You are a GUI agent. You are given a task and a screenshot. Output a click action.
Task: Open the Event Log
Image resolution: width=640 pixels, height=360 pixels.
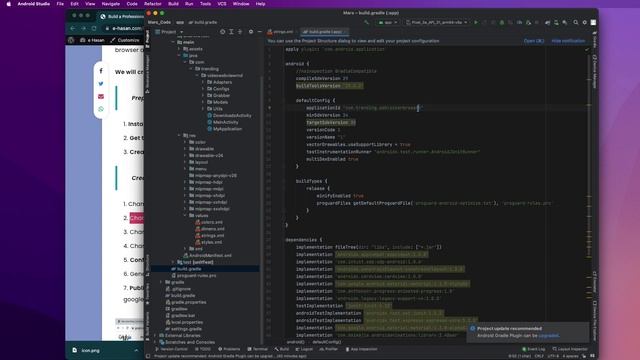[533, 349]
